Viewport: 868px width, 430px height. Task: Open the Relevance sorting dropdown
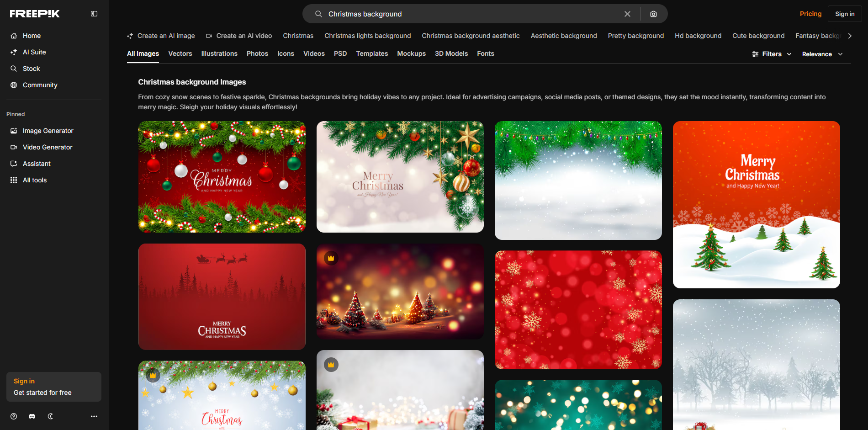point(821,54)
